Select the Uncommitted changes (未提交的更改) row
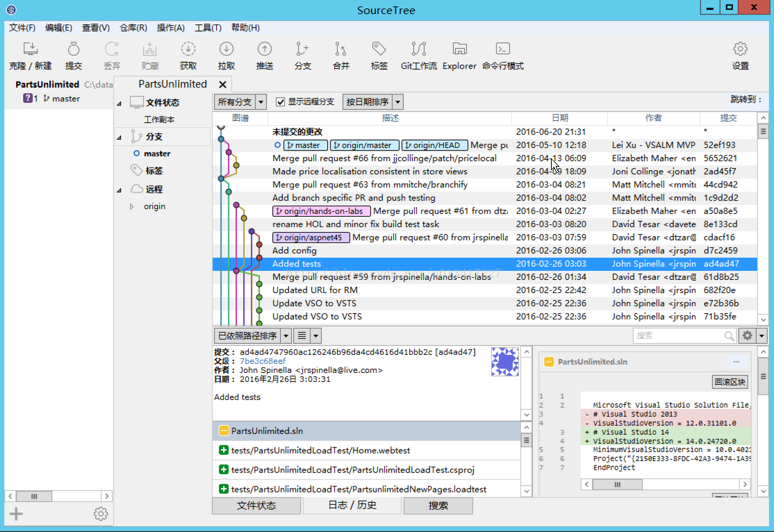The width and height of the screenshot is (774, 532). pyautogui.click(x=485, y=132)
